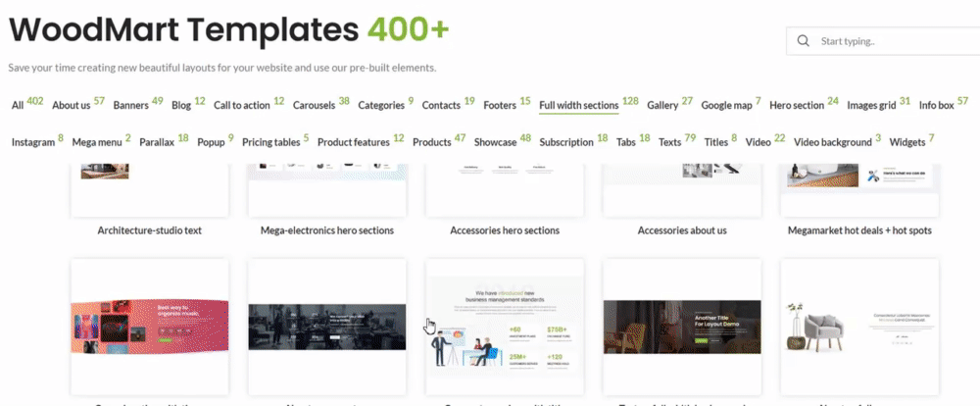This screenshot has width=980, height=406.
Task: Click the search magnifier icon
Action: [x=804, y=41]
